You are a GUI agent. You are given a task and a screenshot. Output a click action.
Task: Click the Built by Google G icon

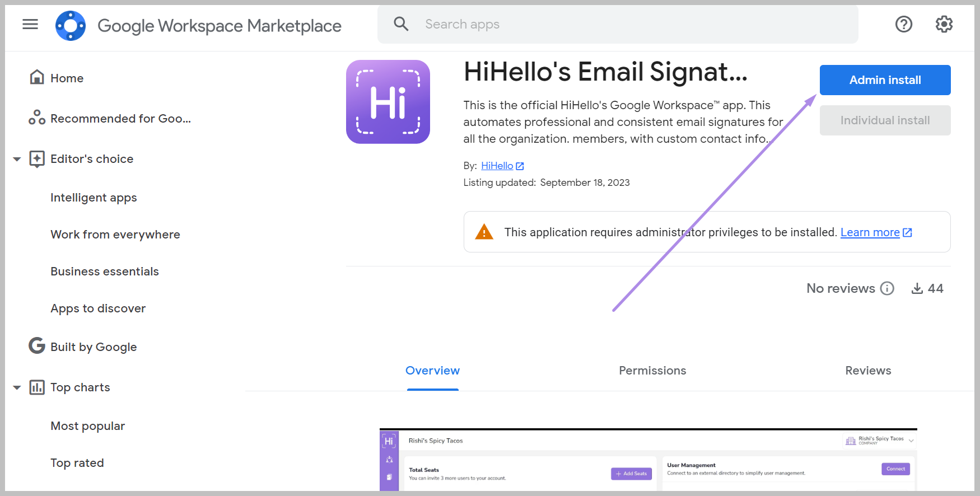tap(37, 346)
